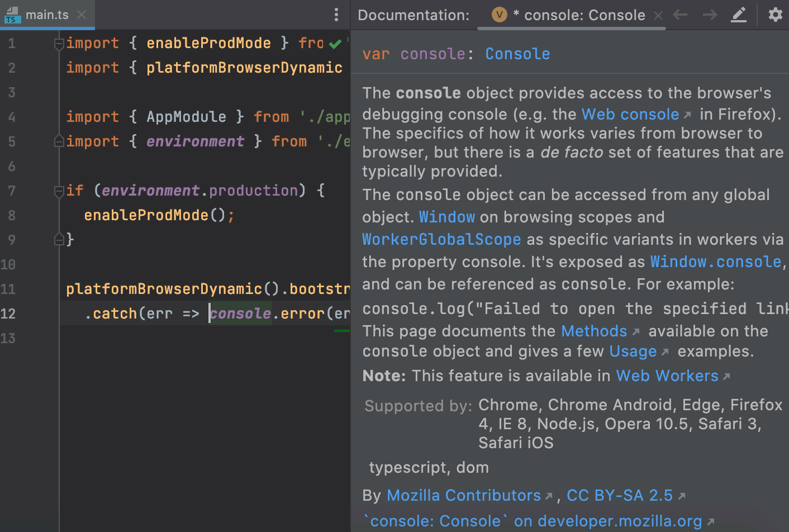Navigate forward in documentation history
This screenshot has width=789, height=532.
709,15
